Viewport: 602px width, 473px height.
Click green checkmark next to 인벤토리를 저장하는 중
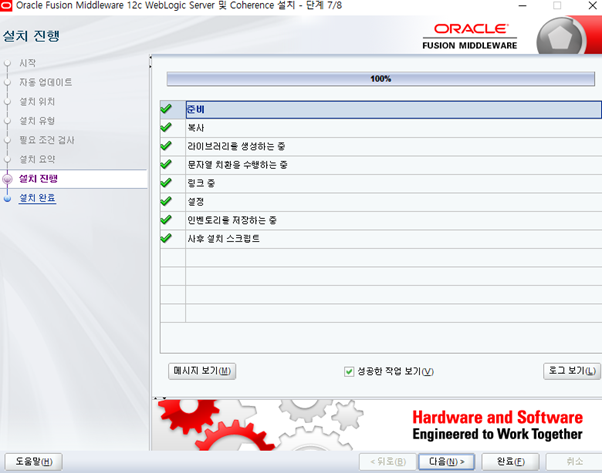pos(166,219)
